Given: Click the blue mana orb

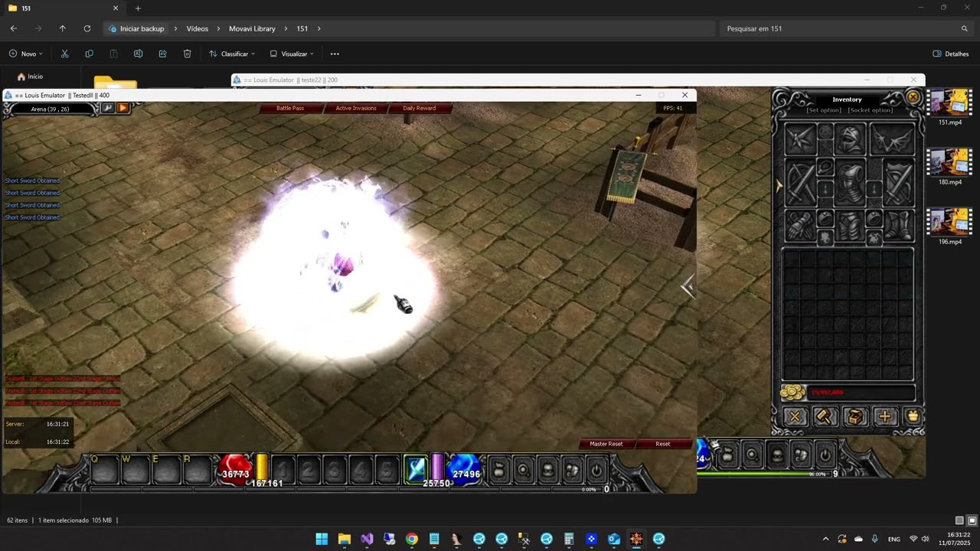Looking at the screenshot, I should pyautogui.click(x=465, y=469).
